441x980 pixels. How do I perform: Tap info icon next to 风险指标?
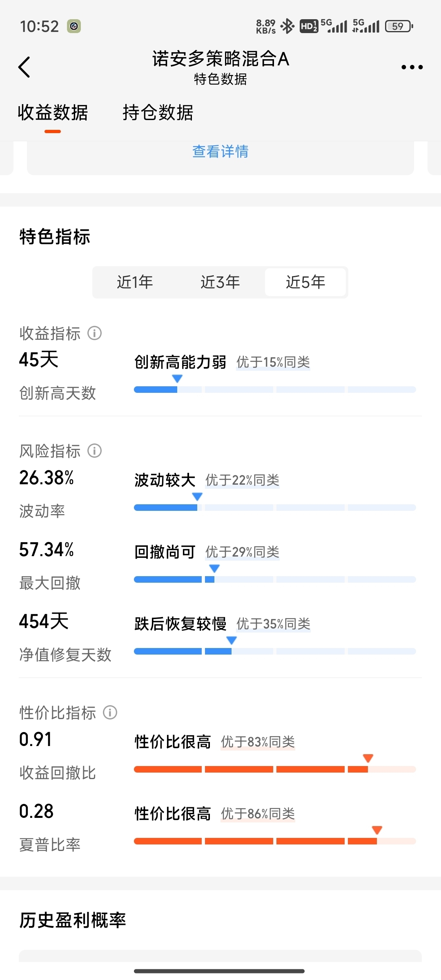pos(95,451)
